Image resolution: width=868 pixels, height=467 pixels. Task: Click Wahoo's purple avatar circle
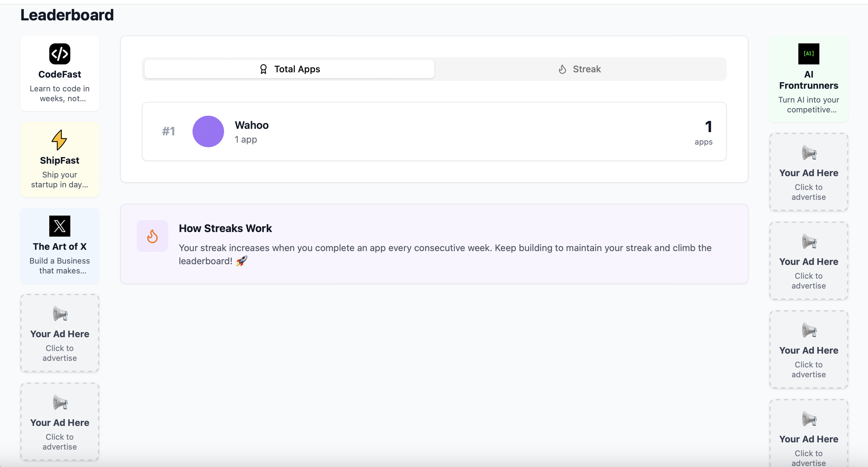click(208, 131)
